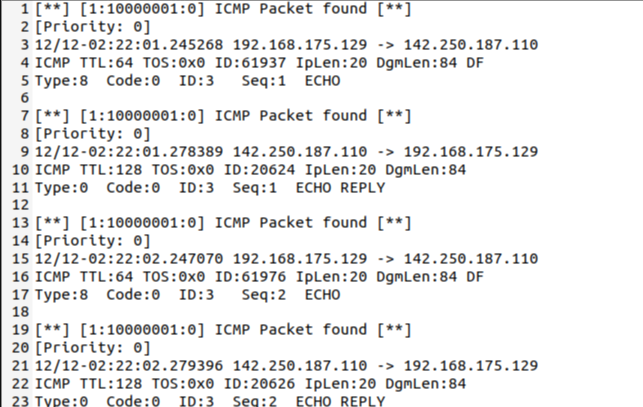643x407 pixels.
Task: Click the blank line 18
Action: pyautogui.click(x=200, y=313)
